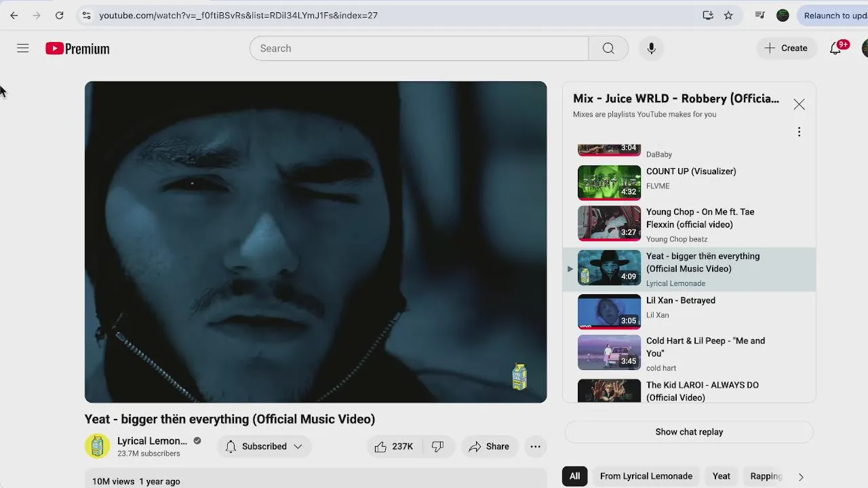Dislike the video with thumbs down
Image resolution: width=868 pixels, height=488 pixels.
[x=438, y=446]
